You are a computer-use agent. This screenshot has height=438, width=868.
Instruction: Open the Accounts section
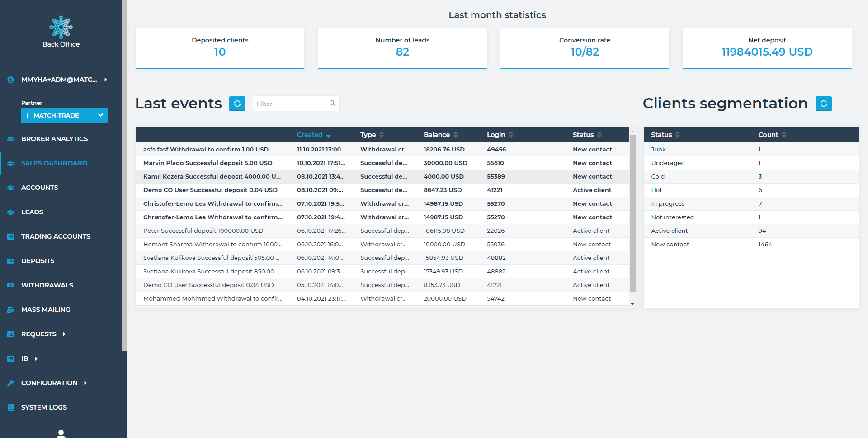39,188
